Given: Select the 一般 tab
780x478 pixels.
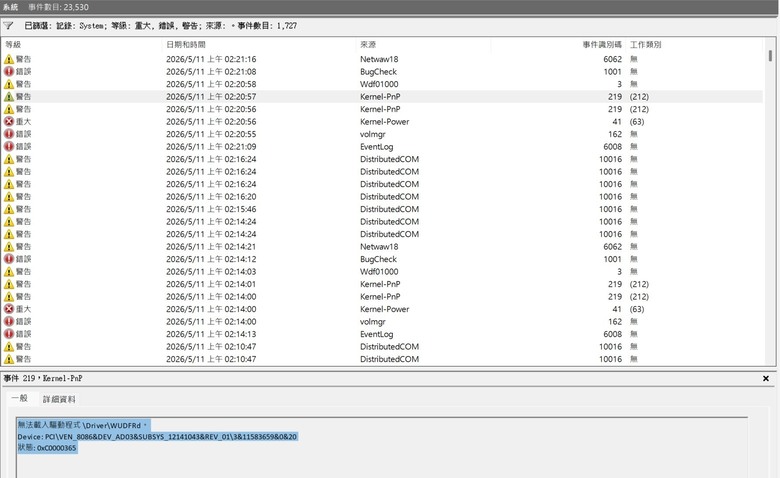Looking at the screenshot, I should pyautogui.click(x=19, y=398).
